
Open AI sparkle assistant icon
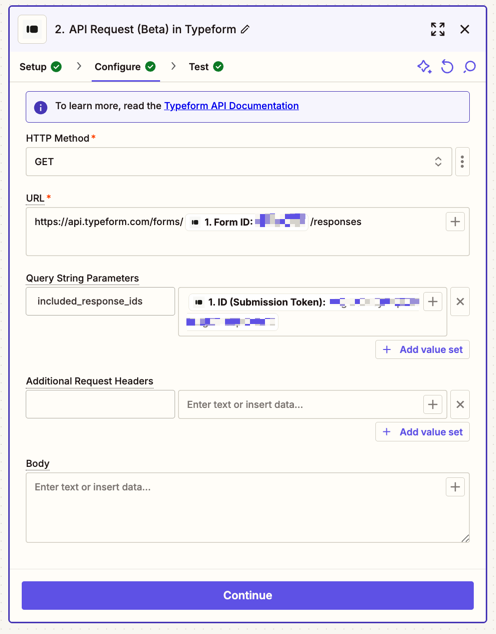[424, 67]
